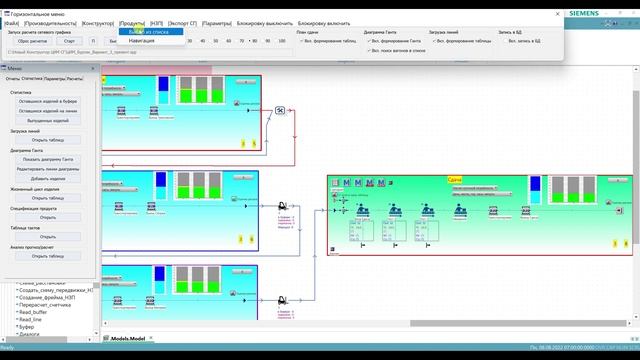Click the first worker station in the Сдача frame
This screenshot has height=360, width=640.
coord(362,210)
